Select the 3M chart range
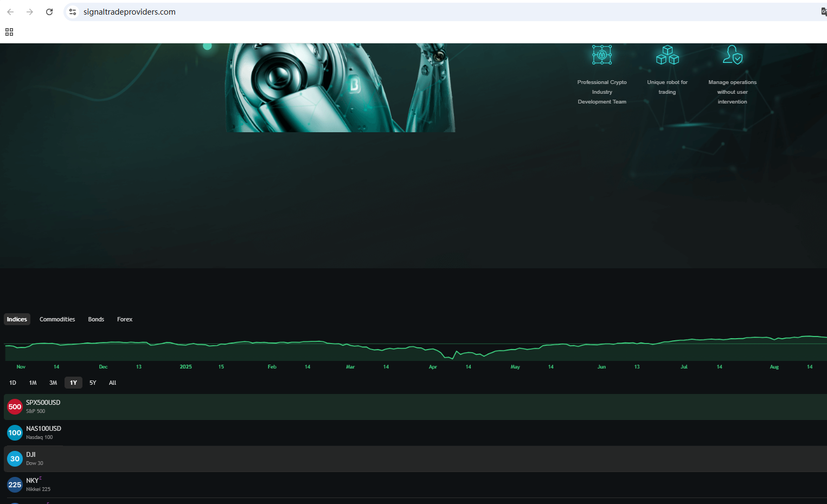 pyautogui.click(x=53, y=383)
